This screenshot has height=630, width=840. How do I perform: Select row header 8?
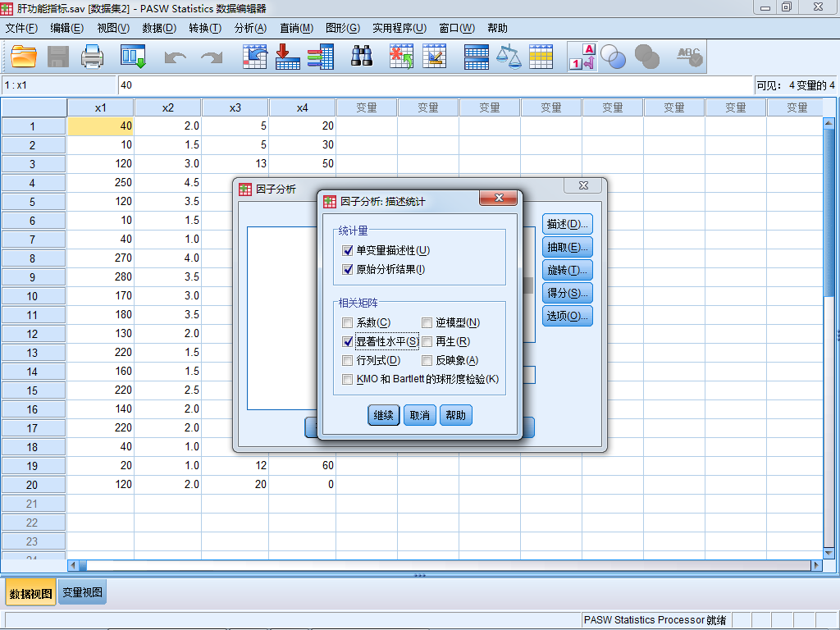33,258
